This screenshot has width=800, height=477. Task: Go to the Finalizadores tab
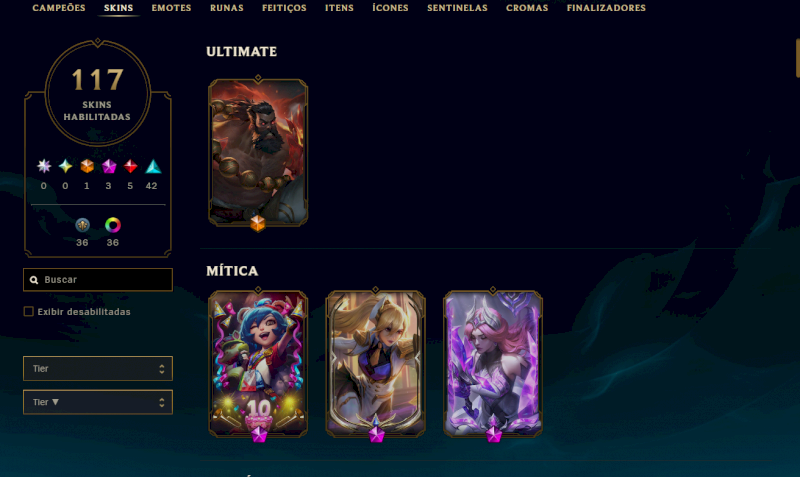coord(606,8)
